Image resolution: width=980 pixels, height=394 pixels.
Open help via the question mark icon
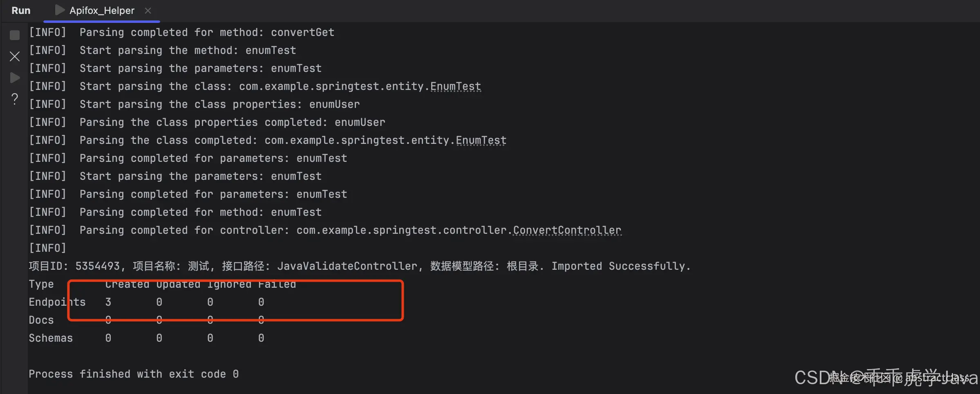(15, 98)
